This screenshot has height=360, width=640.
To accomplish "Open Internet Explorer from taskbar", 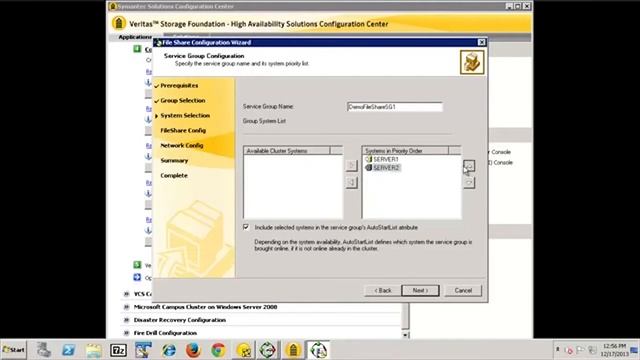I will tap(168, 350).
